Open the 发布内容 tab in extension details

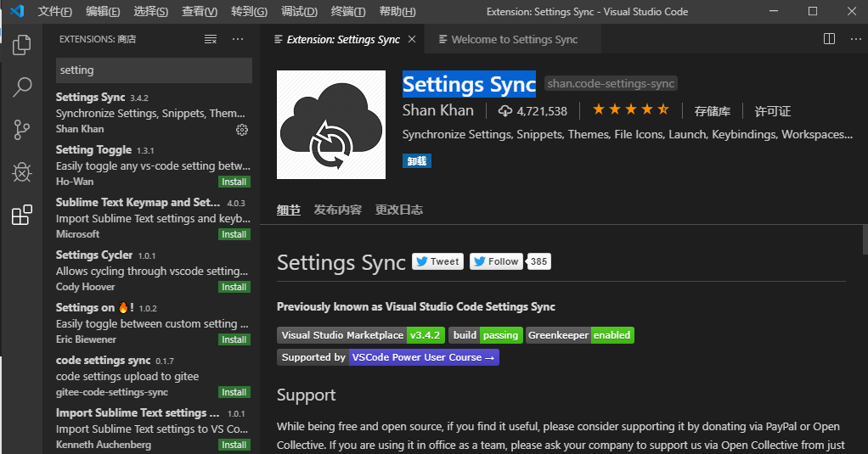tap(337, 210)
